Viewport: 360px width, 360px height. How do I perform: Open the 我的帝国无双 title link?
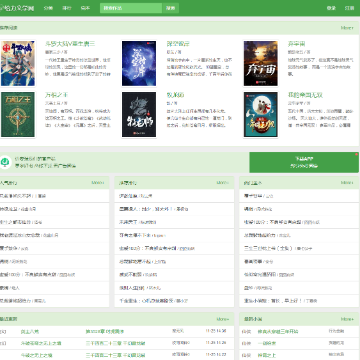(x=305, y=95)
